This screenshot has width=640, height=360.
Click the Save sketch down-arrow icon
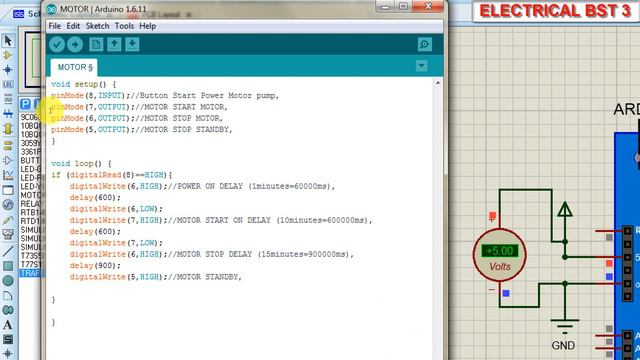click(x=132, y=44)
